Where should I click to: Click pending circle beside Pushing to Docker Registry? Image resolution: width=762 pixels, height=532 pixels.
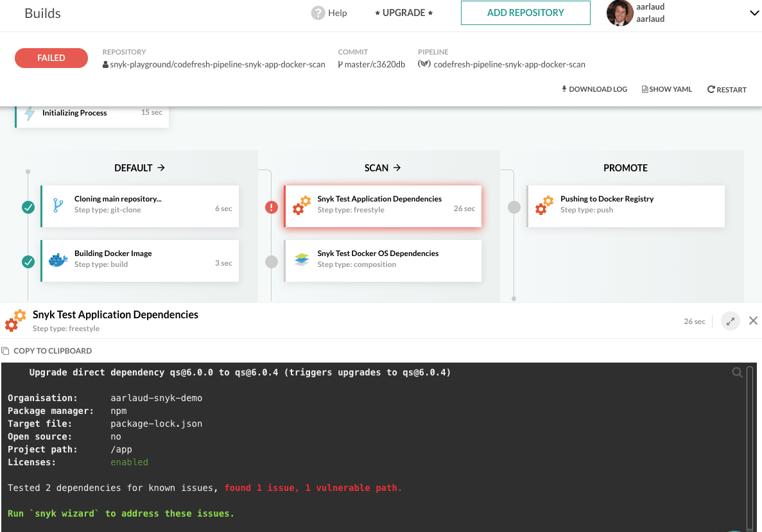(x=514, y=207)
